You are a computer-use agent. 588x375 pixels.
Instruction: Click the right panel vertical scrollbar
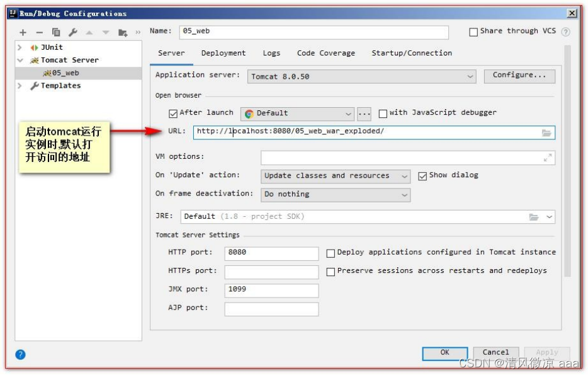click(x=567, y=161)
